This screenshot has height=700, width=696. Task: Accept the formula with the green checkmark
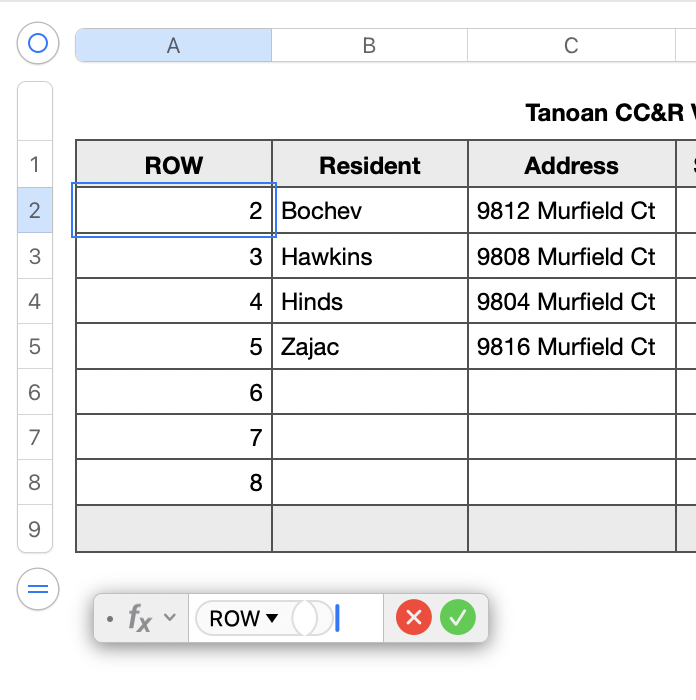pos(458,618)
